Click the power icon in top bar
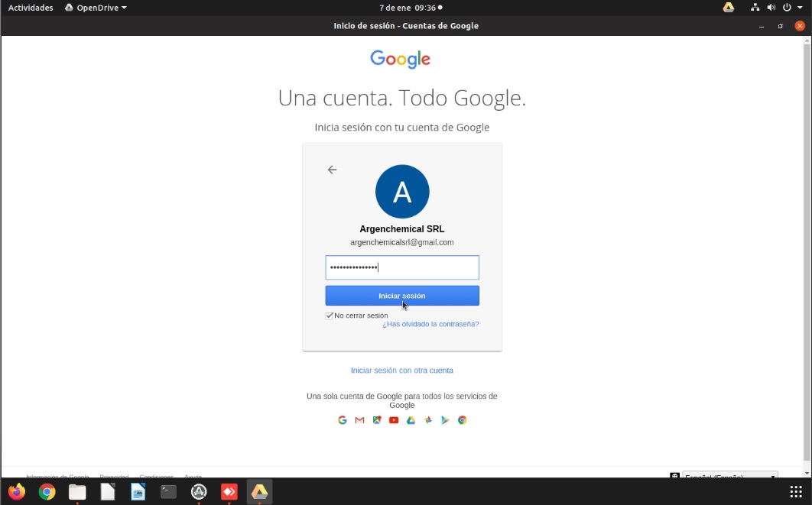Viewport: 812px width, 505px height. tap(787, 8)
